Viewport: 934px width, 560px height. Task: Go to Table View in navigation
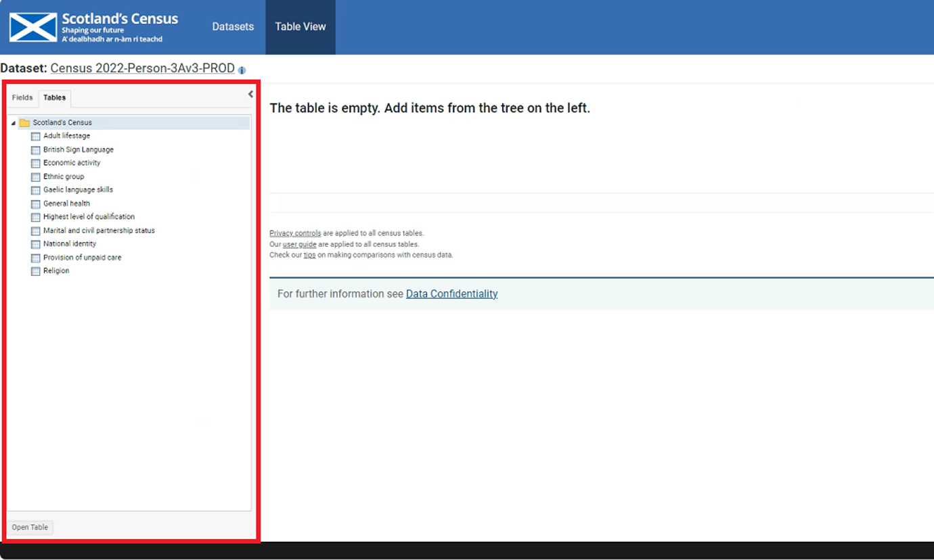point(301,27)
